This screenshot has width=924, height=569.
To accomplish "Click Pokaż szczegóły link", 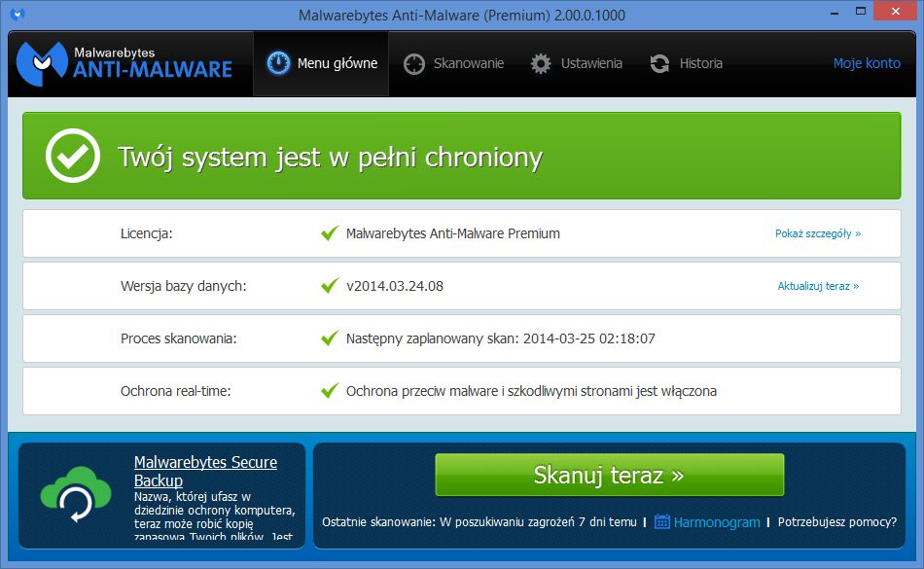I will coord(818,233).
